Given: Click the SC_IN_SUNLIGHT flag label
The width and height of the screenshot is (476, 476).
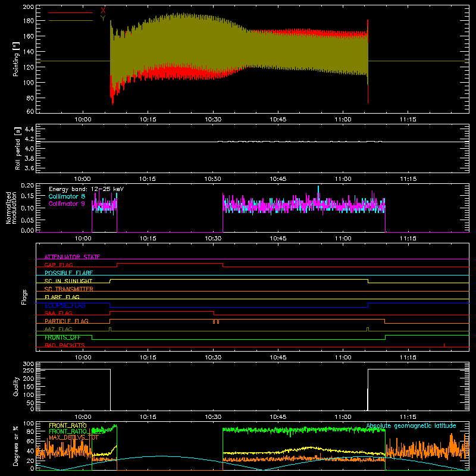Looking at the screenshot, I should point(68,281).
